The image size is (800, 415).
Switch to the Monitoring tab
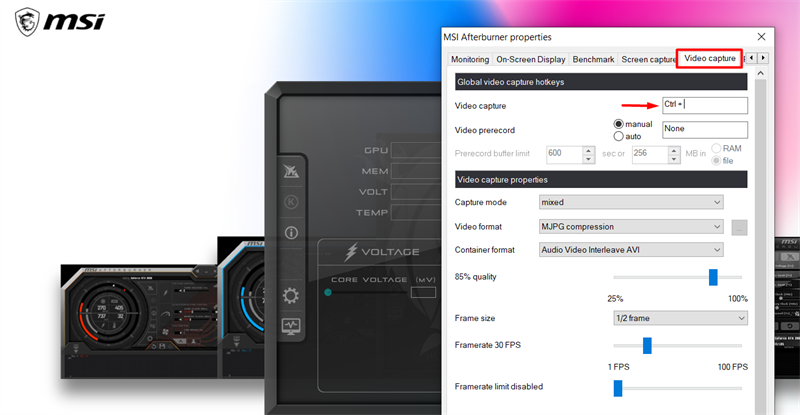[x=470, y=59]
